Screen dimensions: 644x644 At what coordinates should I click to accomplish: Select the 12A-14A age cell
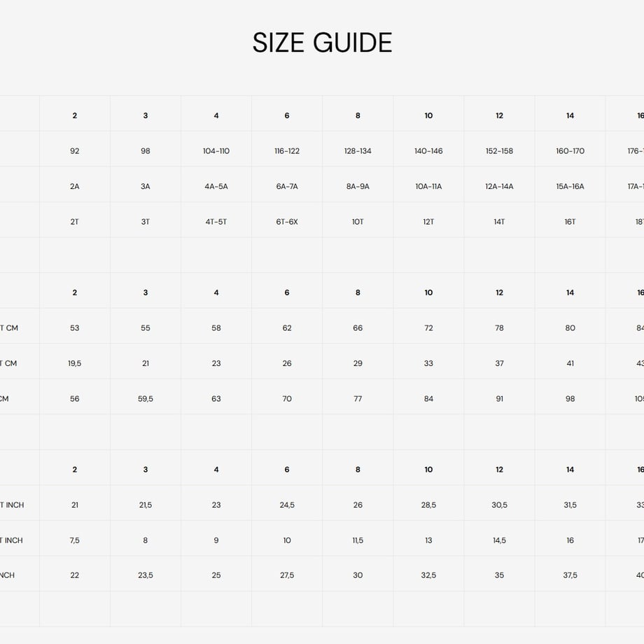(x=499, y=186)
